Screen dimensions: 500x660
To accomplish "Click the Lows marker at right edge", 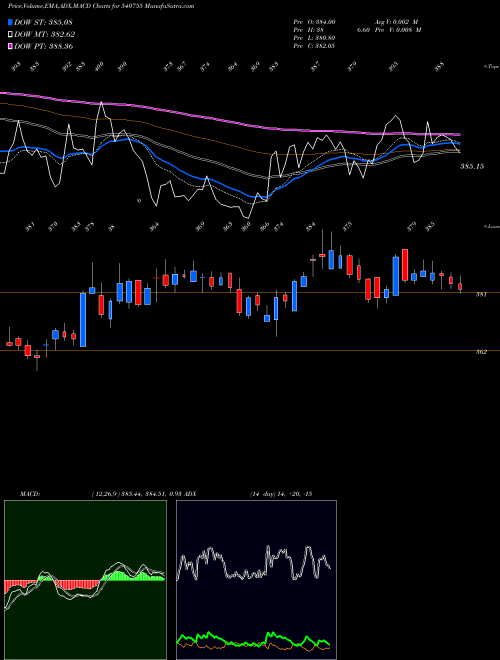I will [x=491, y=226].
